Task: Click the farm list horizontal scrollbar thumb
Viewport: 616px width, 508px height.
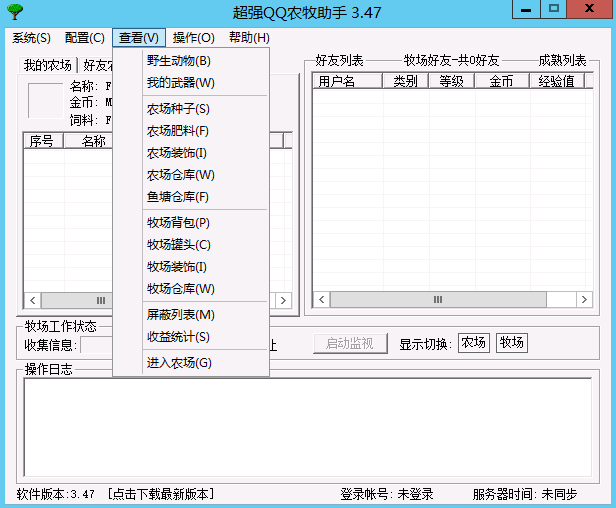Action: [x=77, y=301]
